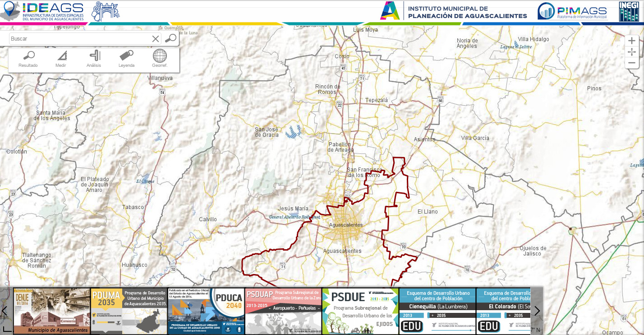The width and height of the screenshot is (644, 335).
Task: Open the Análisis tool
Action: click(x=94, y=59)
